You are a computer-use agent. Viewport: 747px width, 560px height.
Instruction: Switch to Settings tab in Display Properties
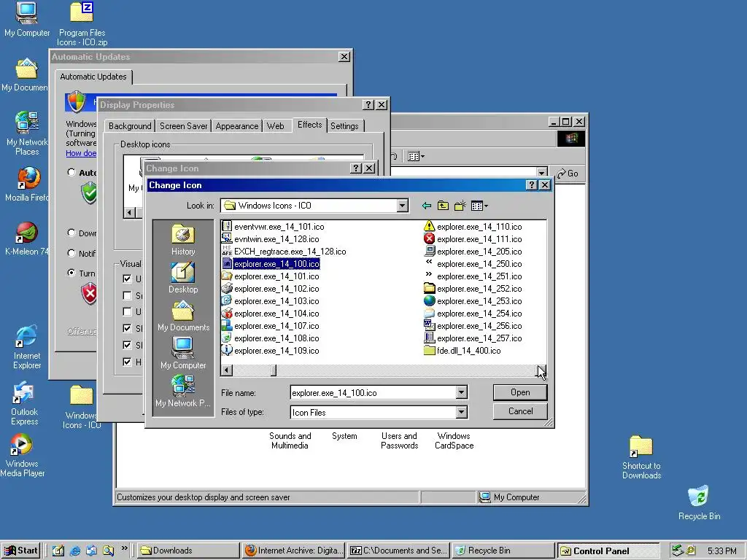344,126
